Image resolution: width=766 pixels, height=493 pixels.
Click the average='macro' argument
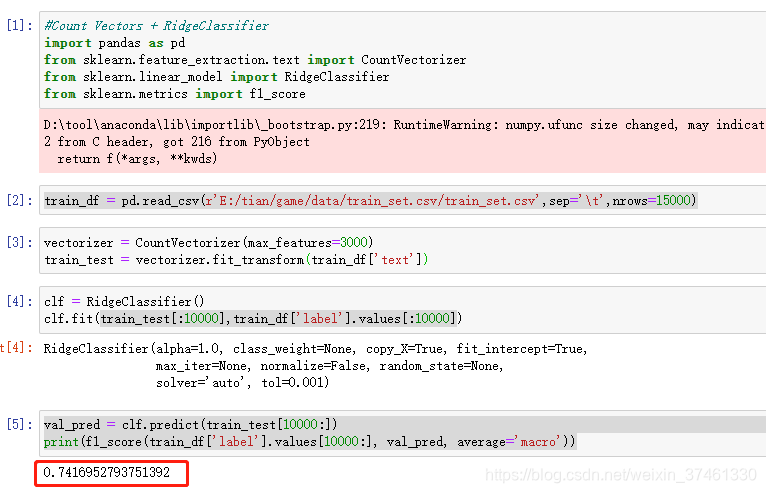[x=510, y=442]
